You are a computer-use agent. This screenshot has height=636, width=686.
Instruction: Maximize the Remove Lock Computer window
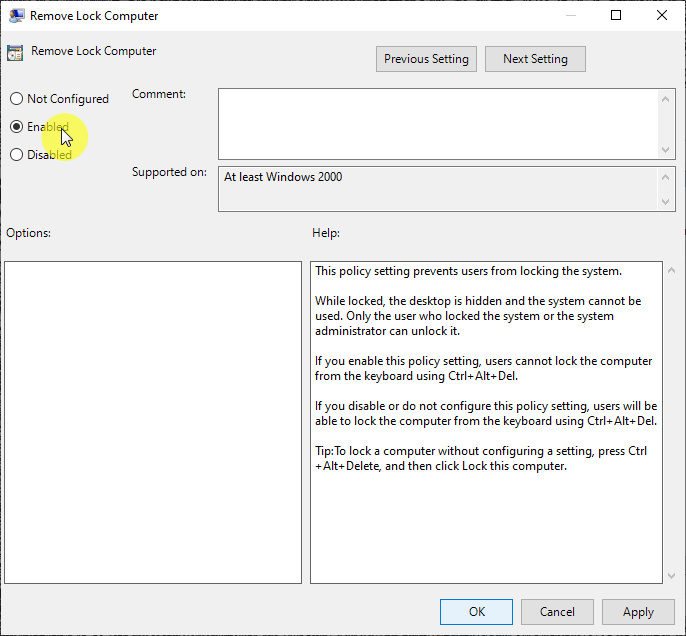[616, 16]
